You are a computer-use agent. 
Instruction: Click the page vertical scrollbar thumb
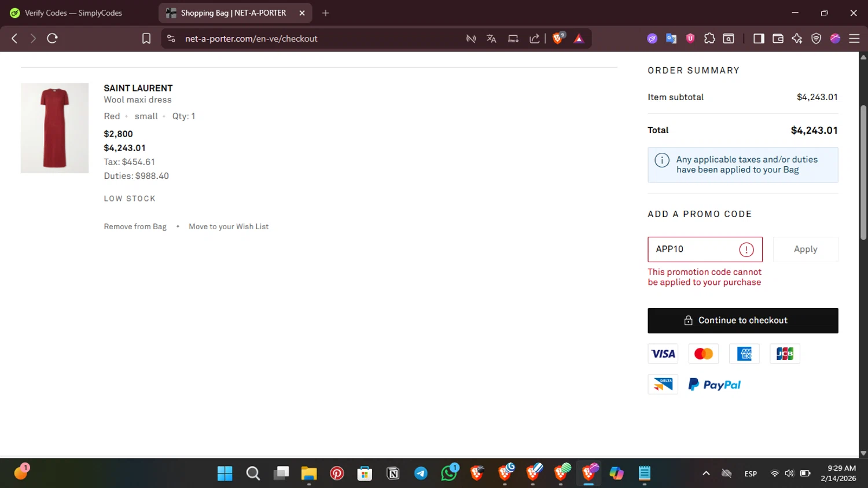click(x=863, y=173)
